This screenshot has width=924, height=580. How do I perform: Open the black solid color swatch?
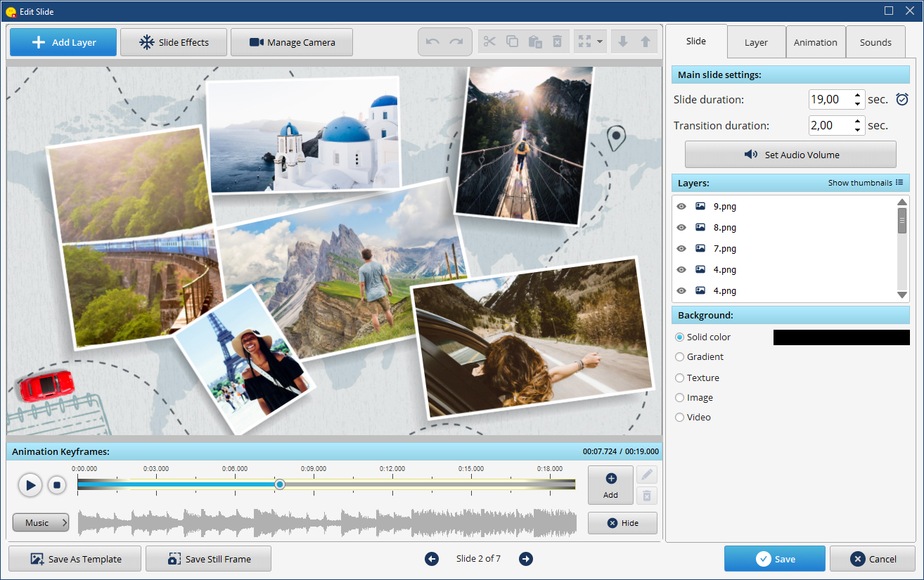click(x=841, y=337)
